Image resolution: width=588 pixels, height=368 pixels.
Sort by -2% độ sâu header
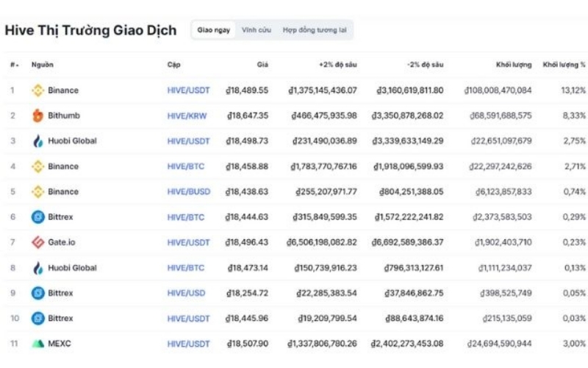click(426, 65)
